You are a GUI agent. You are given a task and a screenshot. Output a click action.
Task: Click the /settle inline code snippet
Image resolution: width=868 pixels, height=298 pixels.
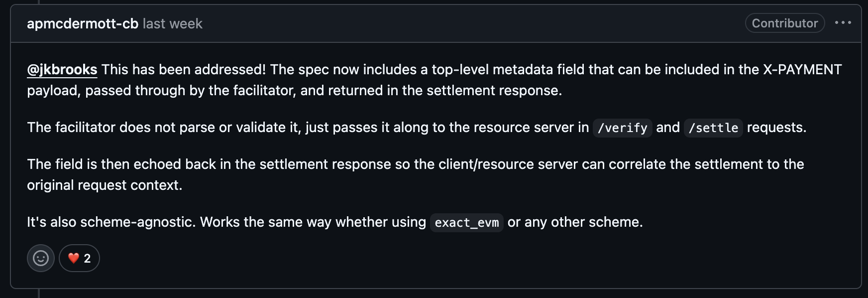coord(713,128)
